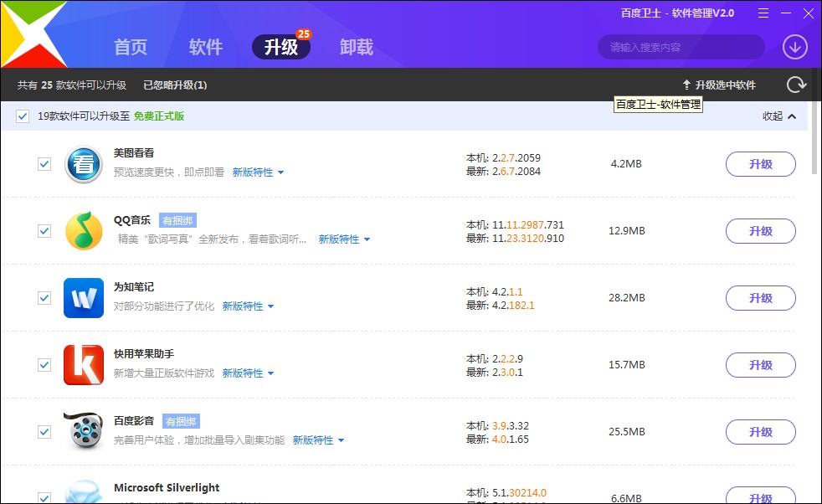822x504 pixels.
Task: Click the refresh list icon
Action: pyautogui.click(x=796, y=85)
